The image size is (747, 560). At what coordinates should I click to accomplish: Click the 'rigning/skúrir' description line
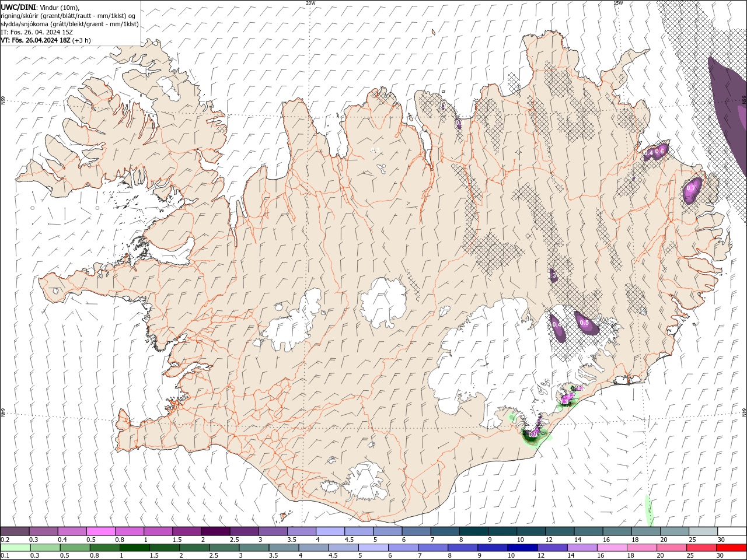tap(68, 16)
